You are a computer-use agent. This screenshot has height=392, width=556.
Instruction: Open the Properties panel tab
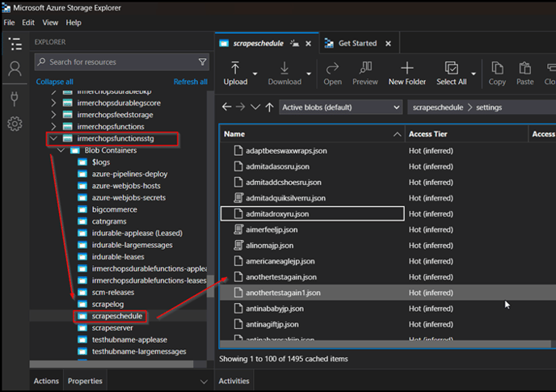85,381
